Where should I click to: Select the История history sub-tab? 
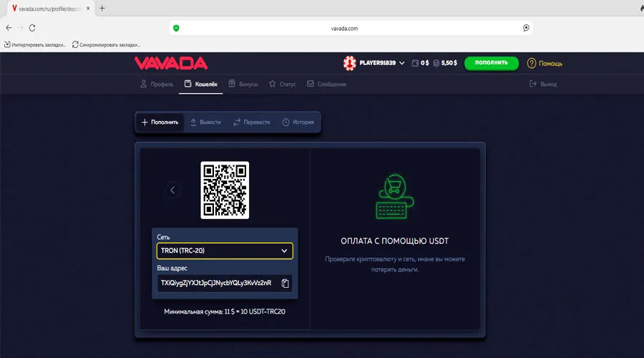(298, 122)
